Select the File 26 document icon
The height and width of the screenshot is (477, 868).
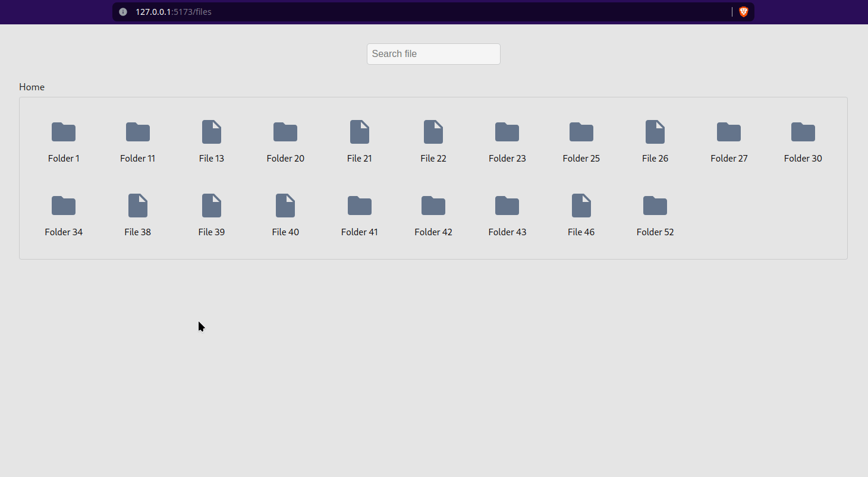655,132
